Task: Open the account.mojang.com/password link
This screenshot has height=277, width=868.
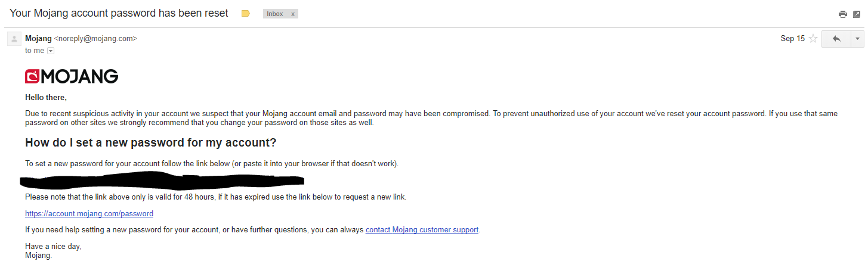Action: 89,213
